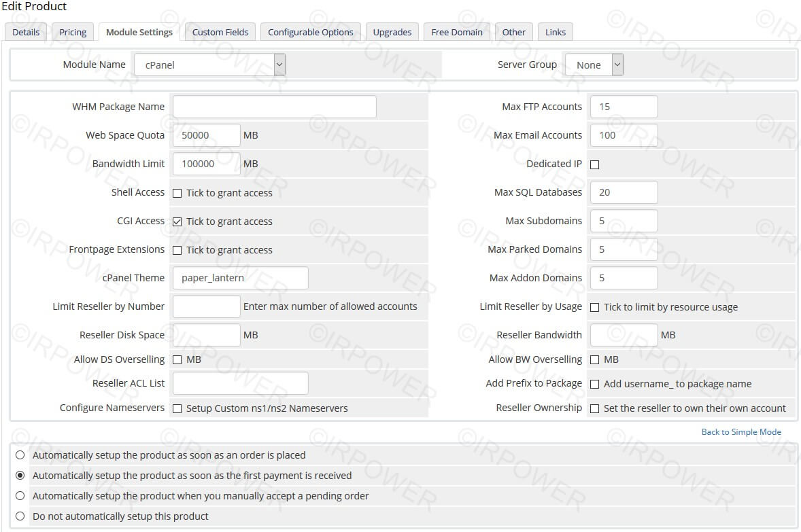Tick the Reseller Ownership checkbox
The height and width of the screenshot is (532, 801).
(595, 408)
